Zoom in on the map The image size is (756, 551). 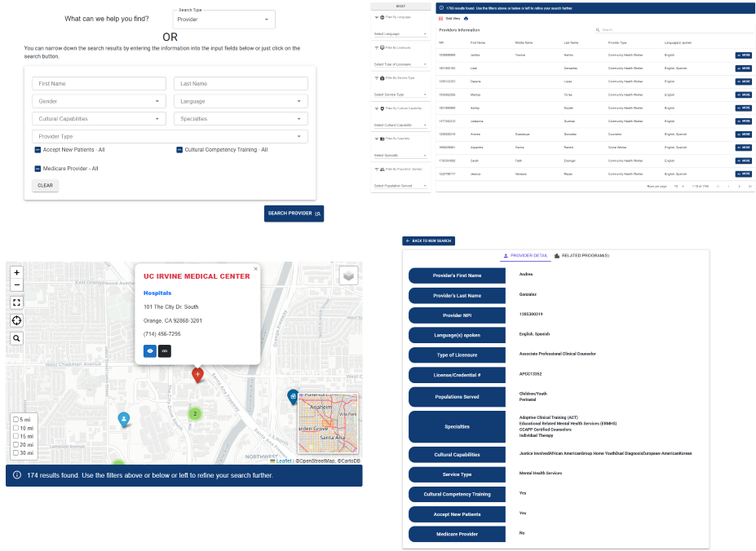[x=17, y=272]
